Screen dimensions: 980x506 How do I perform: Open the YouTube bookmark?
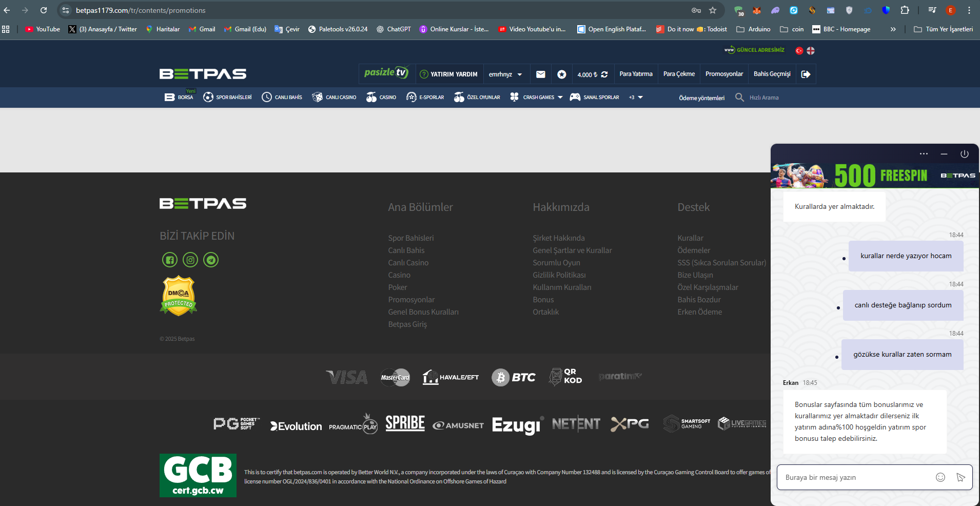coord(43,29)
